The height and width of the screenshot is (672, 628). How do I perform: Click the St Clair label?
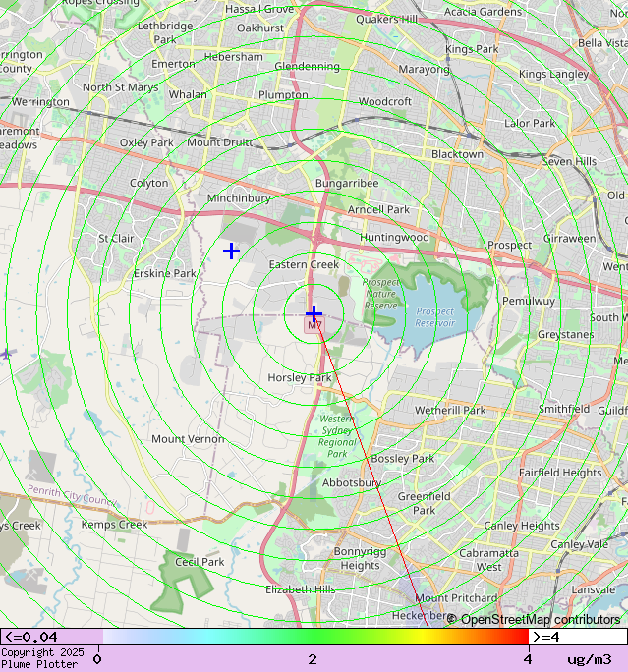116,239
